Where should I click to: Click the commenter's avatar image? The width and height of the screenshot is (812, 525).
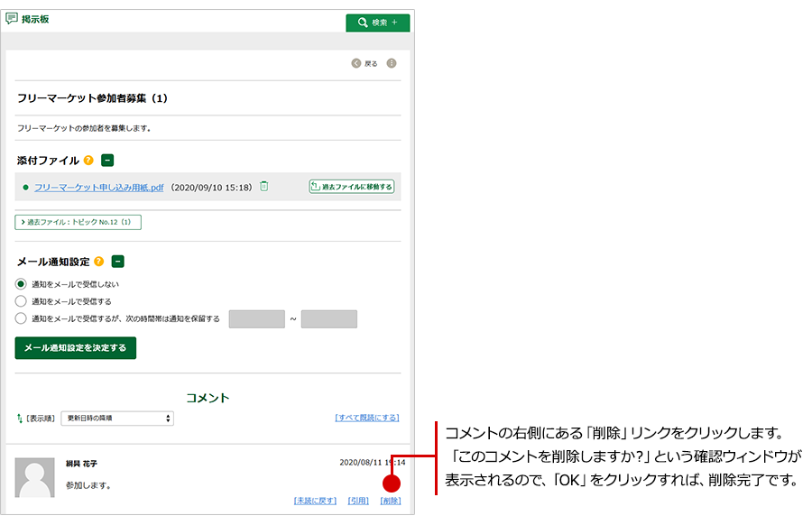[34, 476]
